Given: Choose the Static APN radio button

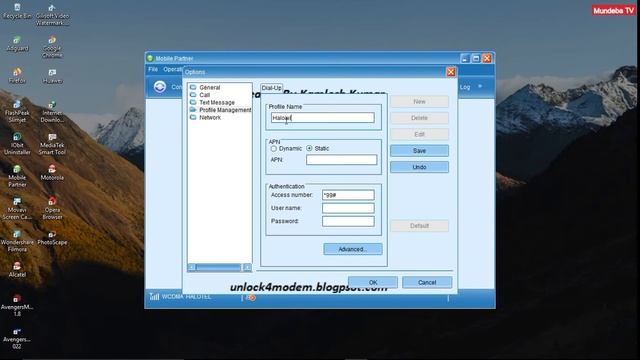Looking at the screenshot, I should coord(309,148).
